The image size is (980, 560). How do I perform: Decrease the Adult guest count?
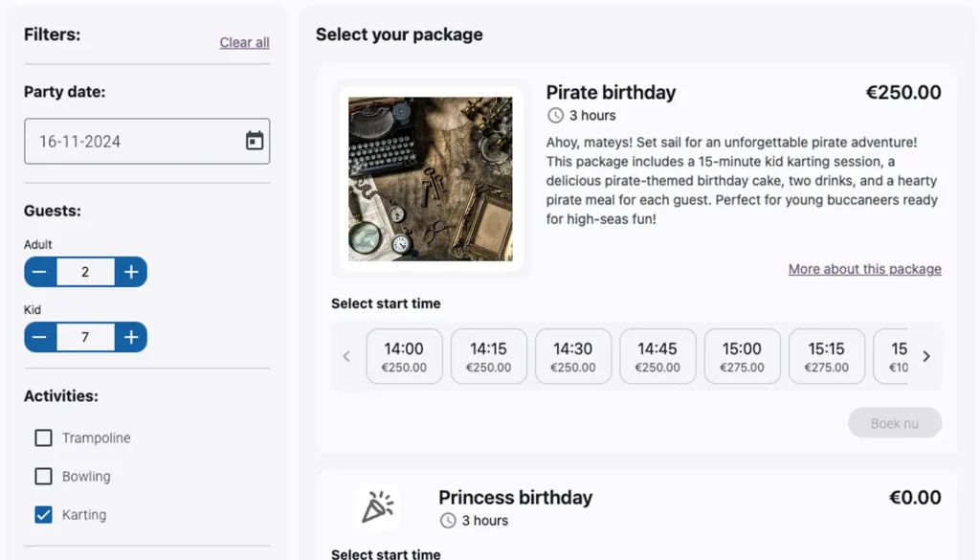39,273
